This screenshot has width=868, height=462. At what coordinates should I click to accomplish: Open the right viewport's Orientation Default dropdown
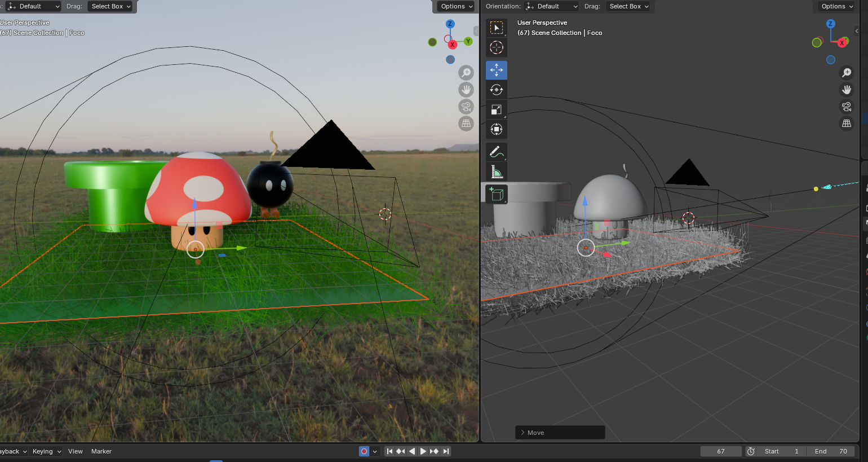tap(552, 6)
